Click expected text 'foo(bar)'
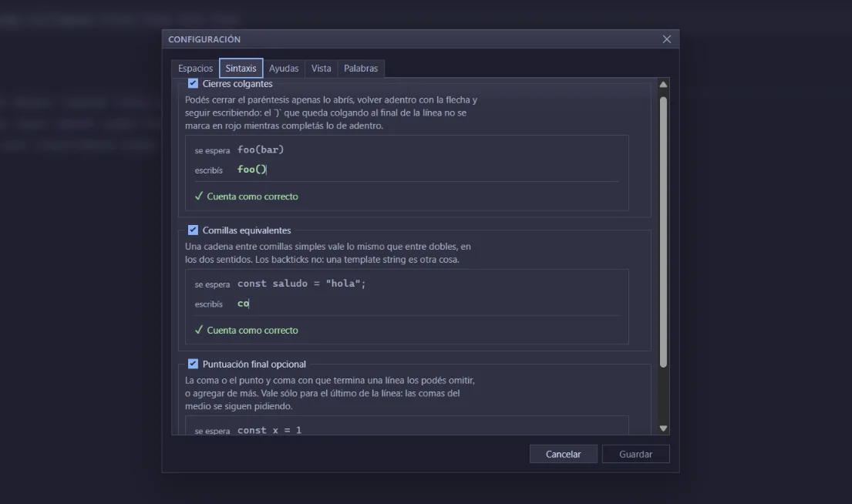Image resolution: width=852 pixels, height=504 pixels. pos(261,150)
